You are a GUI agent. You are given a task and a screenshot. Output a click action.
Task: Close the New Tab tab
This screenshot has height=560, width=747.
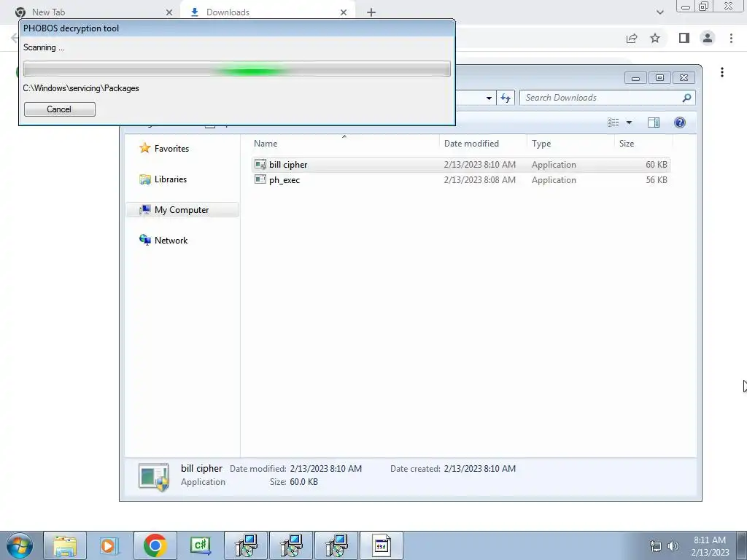click(169, 12)
